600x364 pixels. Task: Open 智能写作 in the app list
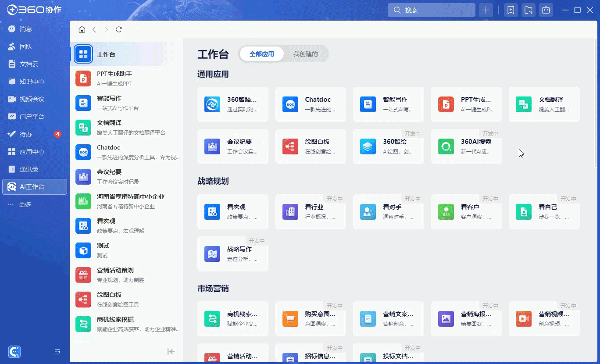pyautogui.click(x=126, y=103)
